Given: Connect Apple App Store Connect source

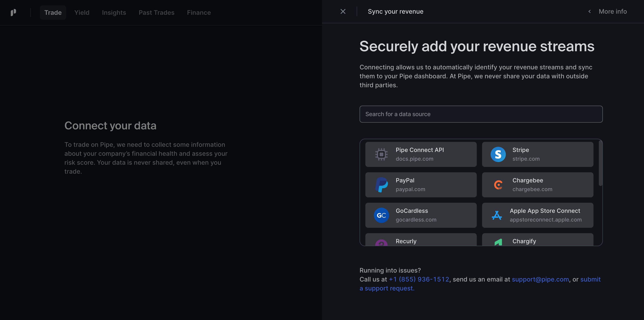Looking at the screenshot, I should coord(538,215).
